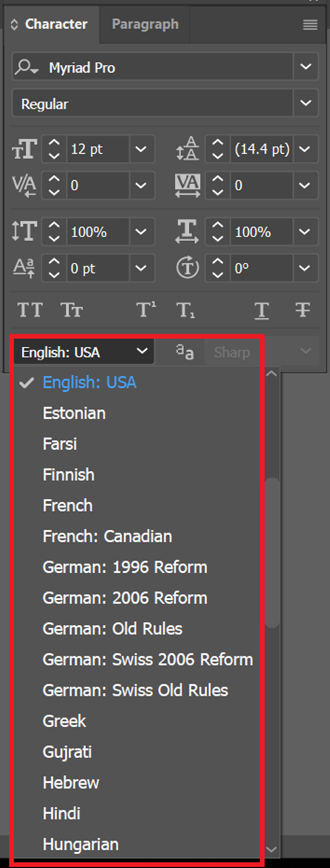Select French: Canadian from language list

point(108,536)
